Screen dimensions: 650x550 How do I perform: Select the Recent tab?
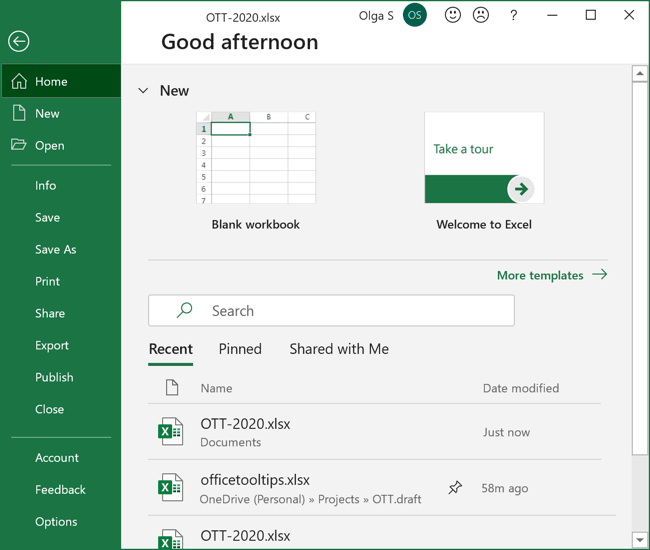pos(170,349)
